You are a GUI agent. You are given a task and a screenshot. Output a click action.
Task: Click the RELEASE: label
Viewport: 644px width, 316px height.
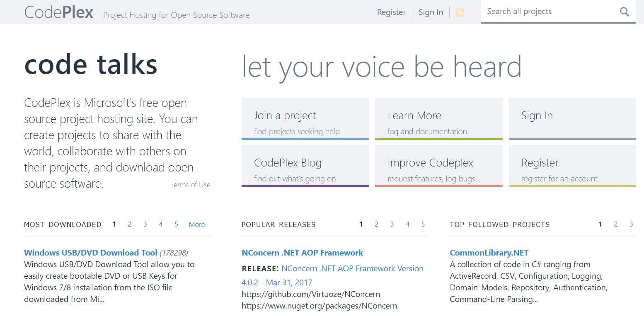(261, 269)
